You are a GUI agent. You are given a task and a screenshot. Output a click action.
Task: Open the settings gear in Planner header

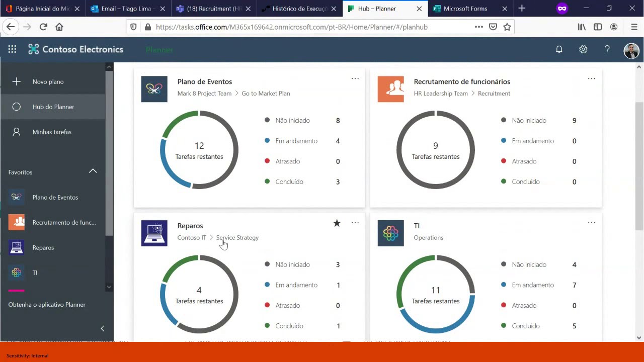coord(583,49)
